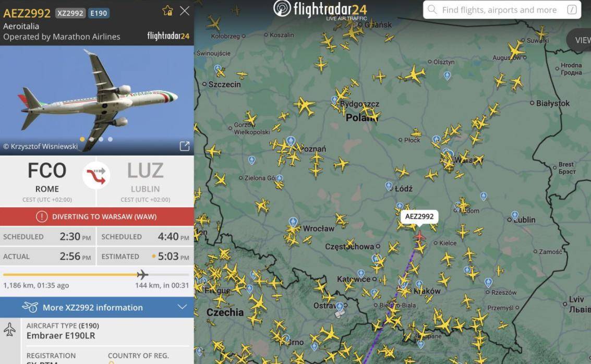Click the plane marker on the flight progress bar
This screenshot has width=591, height=364.
(x=142, y=274)
